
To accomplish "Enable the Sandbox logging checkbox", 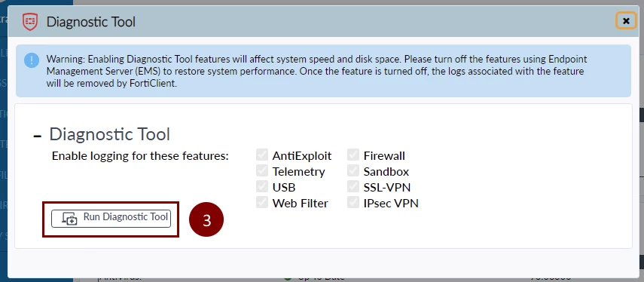I will click(x=353, y=171).
